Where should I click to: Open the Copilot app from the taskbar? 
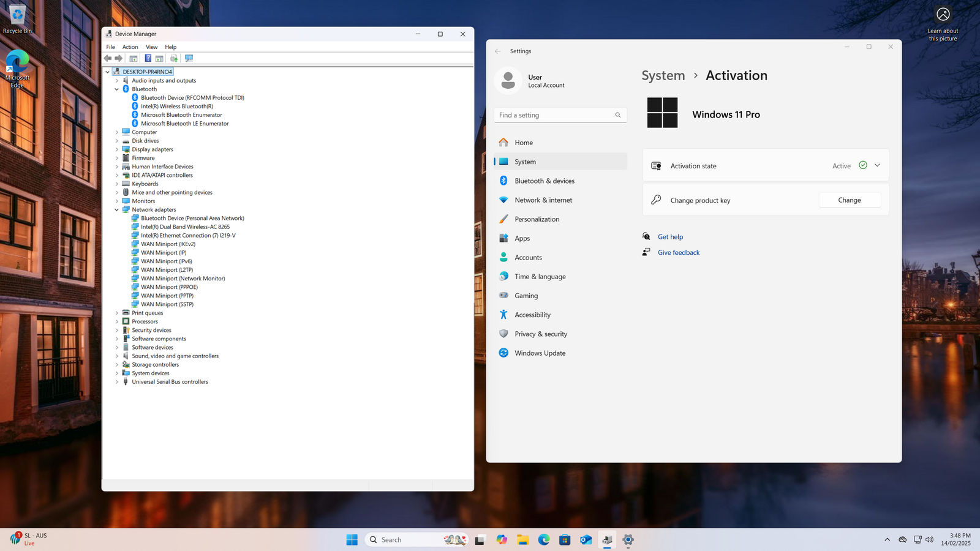tap(502, 539)
